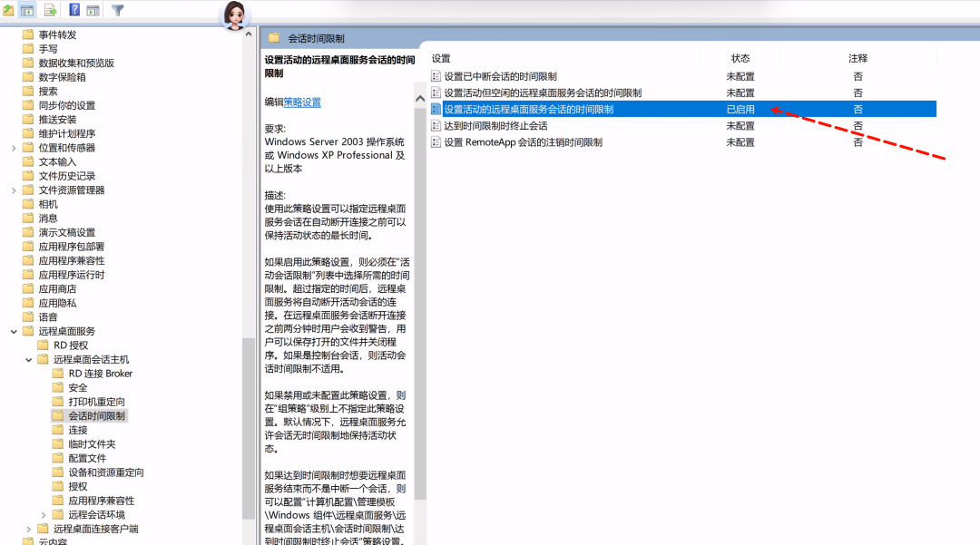Open the 策略设置 edit link
This screenshot has height=545, width=980.
pos(302,102)
